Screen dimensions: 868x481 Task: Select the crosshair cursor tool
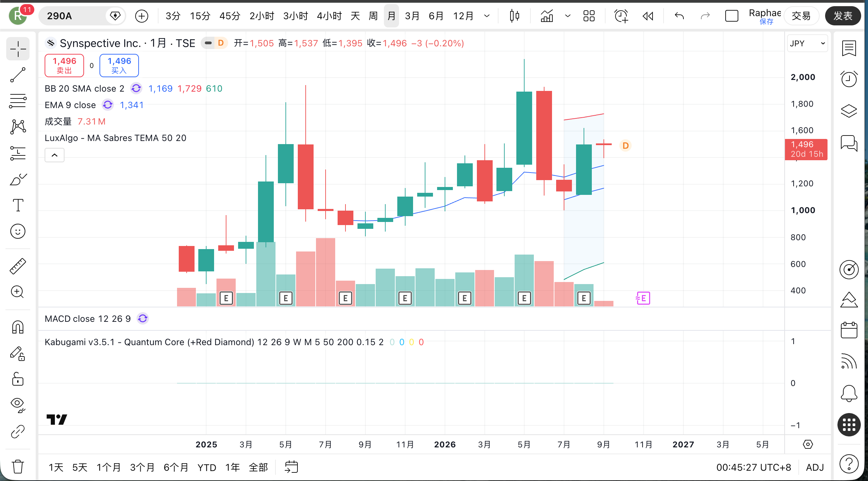point(18,49)
